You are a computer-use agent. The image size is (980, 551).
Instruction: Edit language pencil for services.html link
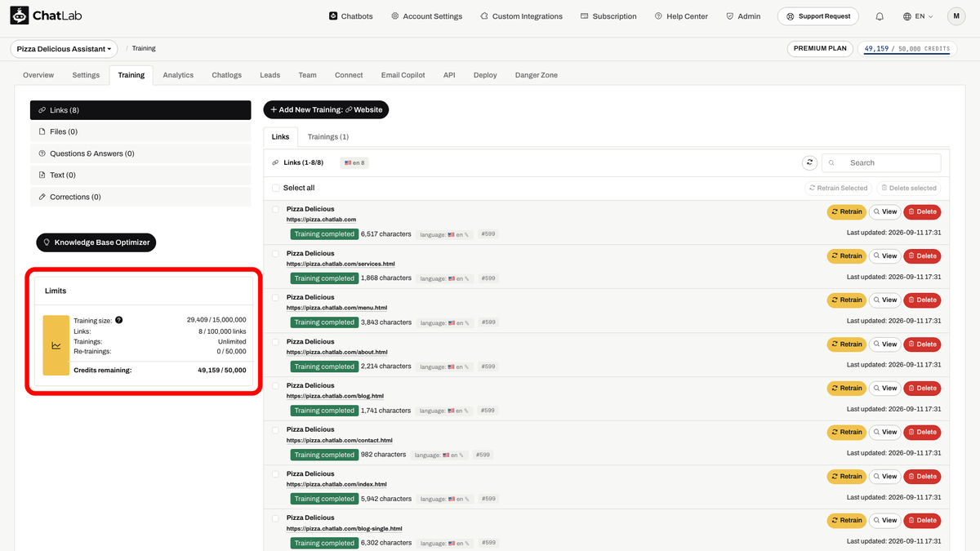click(467, 278)
